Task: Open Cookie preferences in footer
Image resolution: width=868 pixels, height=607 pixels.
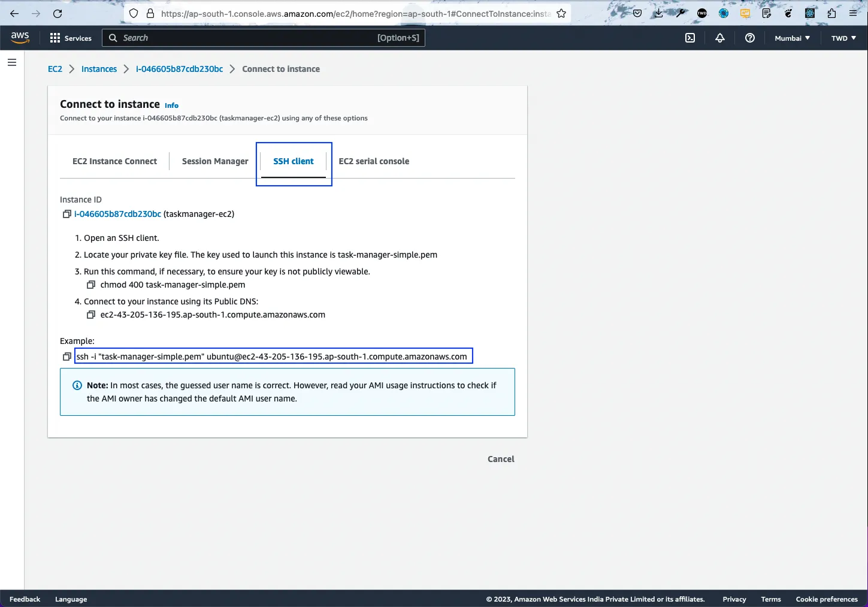Action: point(827,599)
